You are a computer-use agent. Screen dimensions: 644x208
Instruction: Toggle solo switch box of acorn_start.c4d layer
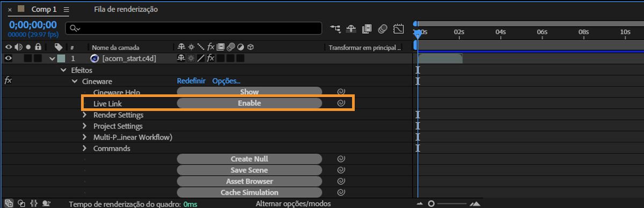pyautogui.click(x=28, y=58)
